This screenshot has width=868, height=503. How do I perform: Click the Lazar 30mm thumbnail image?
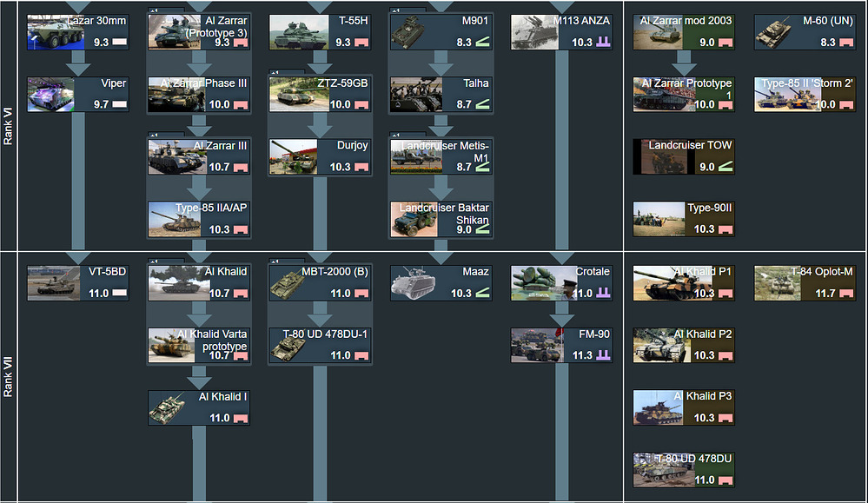[x=56, y=32]
